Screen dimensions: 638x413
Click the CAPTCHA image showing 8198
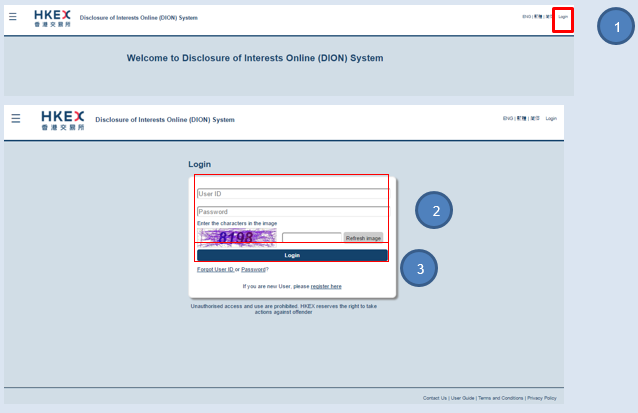237,238
